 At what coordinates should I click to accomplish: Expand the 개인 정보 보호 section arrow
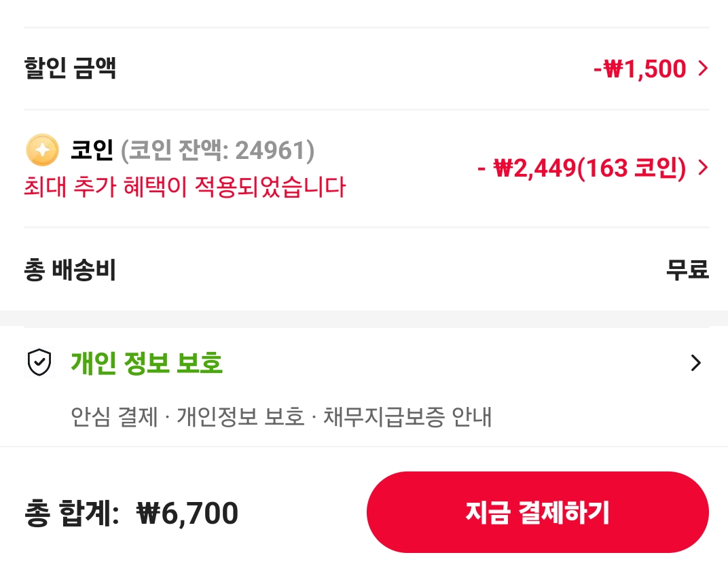[x=695, y=363]
